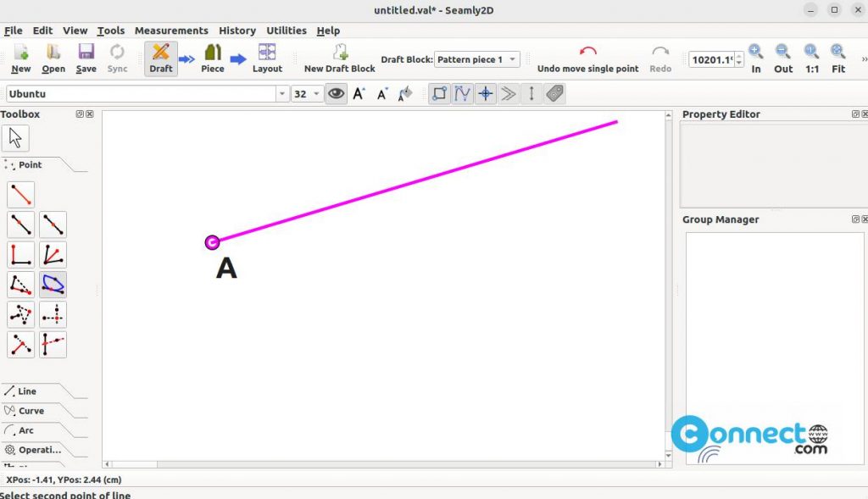Toggle label visibility with the eye icon
Image resolution: width=868 pixels, height=499 pixels.
point(336,93)
